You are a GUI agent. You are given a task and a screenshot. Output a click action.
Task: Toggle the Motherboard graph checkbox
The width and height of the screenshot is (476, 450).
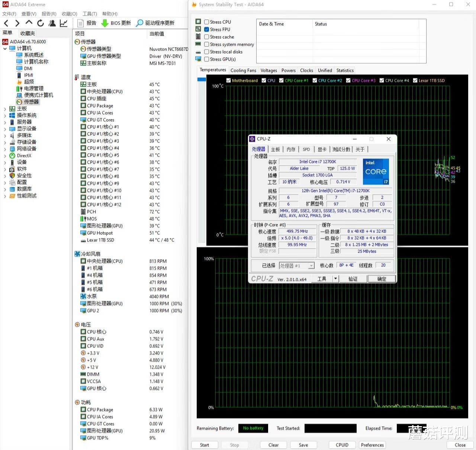click(229, 80)
